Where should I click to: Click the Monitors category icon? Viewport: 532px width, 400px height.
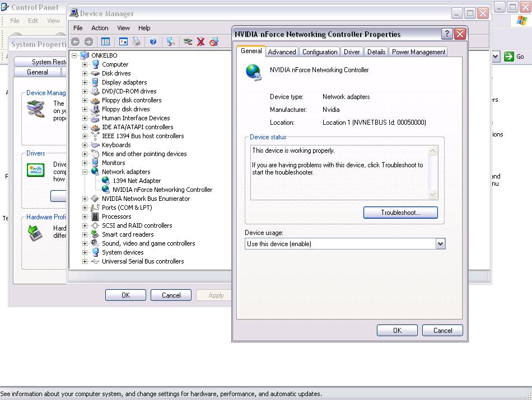(95, 163)
